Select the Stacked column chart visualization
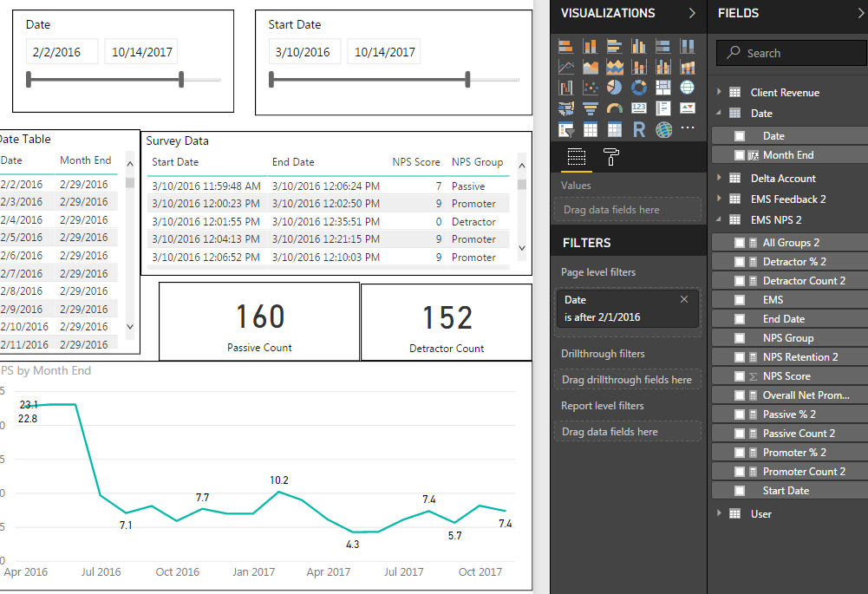 coord(591,47)
